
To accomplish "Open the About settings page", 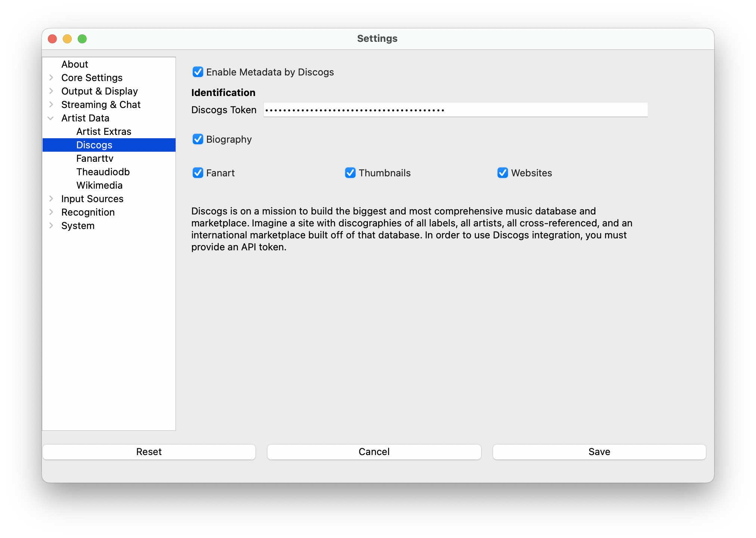I will pyautogui.click(x=75, y=64).
